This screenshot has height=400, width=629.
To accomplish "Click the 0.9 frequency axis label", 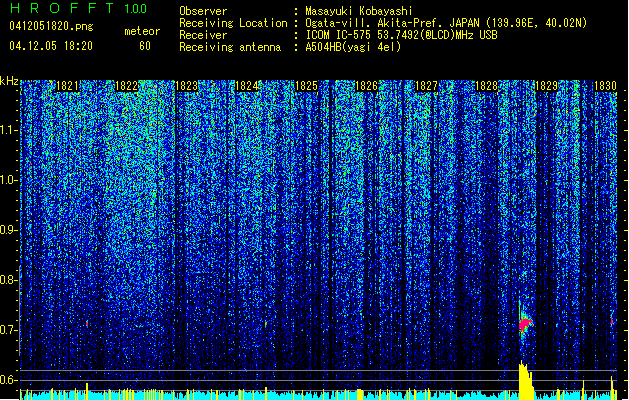I will 9,230.
